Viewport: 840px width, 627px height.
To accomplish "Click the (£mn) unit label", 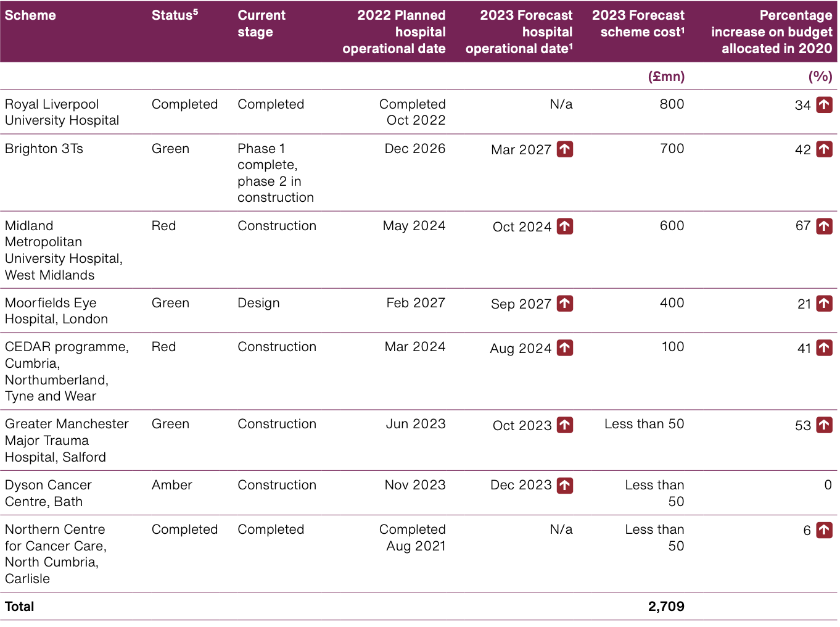I will pos(666,77).
